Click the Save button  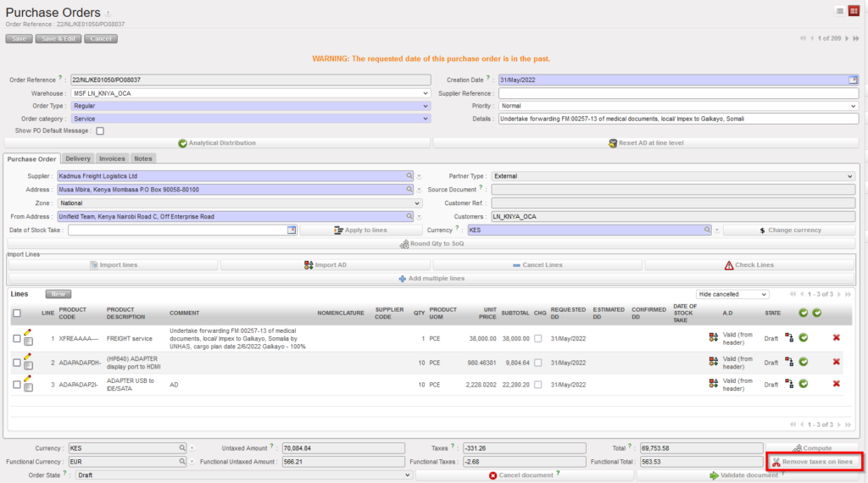click(x=19, y=39)
